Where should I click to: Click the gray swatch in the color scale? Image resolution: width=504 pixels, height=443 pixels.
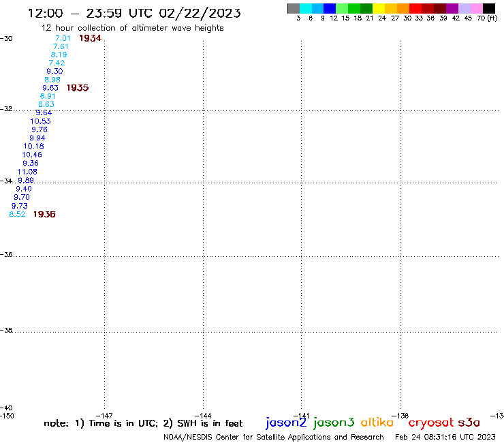click(x=294, y=8)
